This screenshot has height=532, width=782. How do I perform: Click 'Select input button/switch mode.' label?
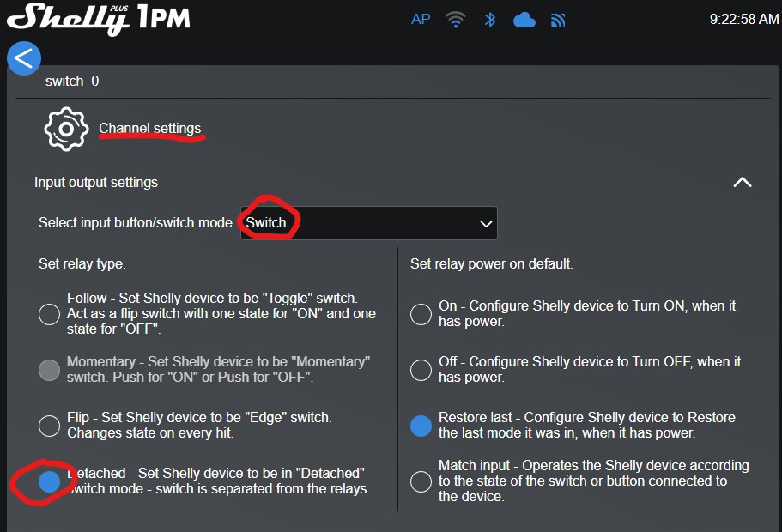137,222
